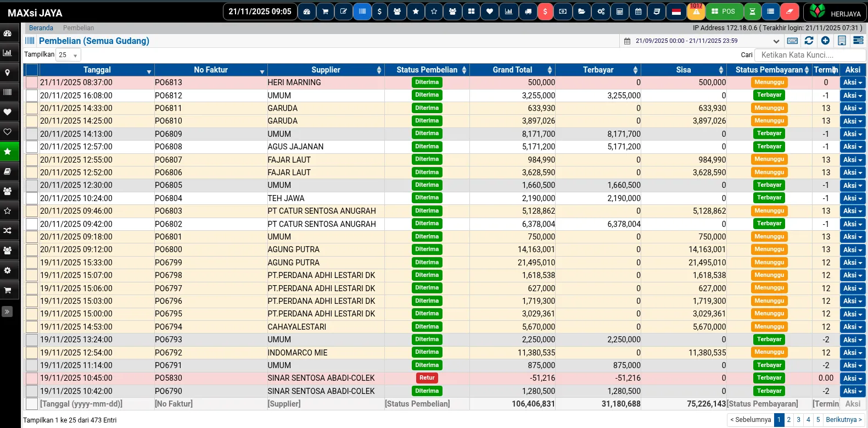868x428 pixels.
Task: Tick the checkbox for invoice PO6812 row
Action: pyautogui.click(x=32, y=96)
